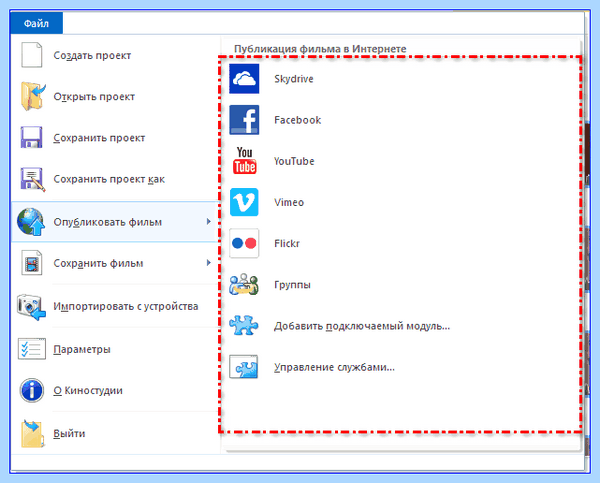Click the blank page icon for Создать проект
Image resolution: width=600 pixels, height=483 pixels.
pos(31,55)
